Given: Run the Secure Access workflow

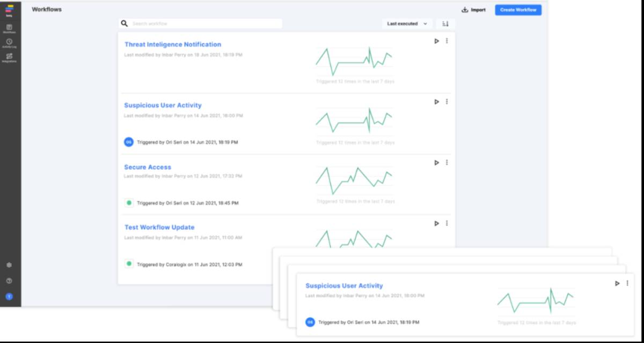Looking at the screenshot, I should click(x=436, y=163).
